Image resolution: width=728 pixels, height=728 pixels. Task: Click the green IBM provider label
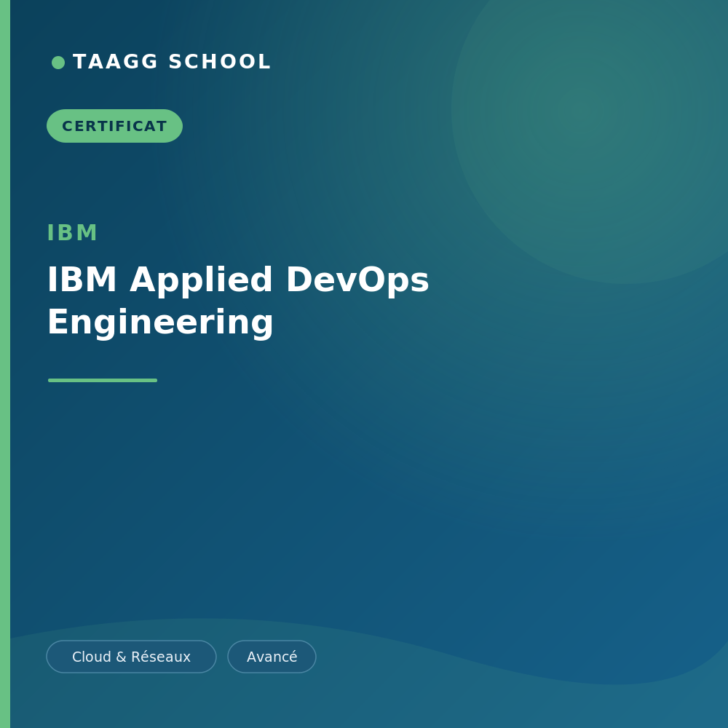(x=72, y=233)
